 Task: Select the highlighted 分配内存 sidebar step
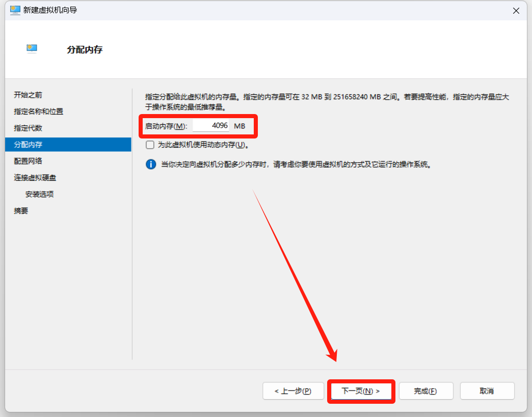click(28, 145)
